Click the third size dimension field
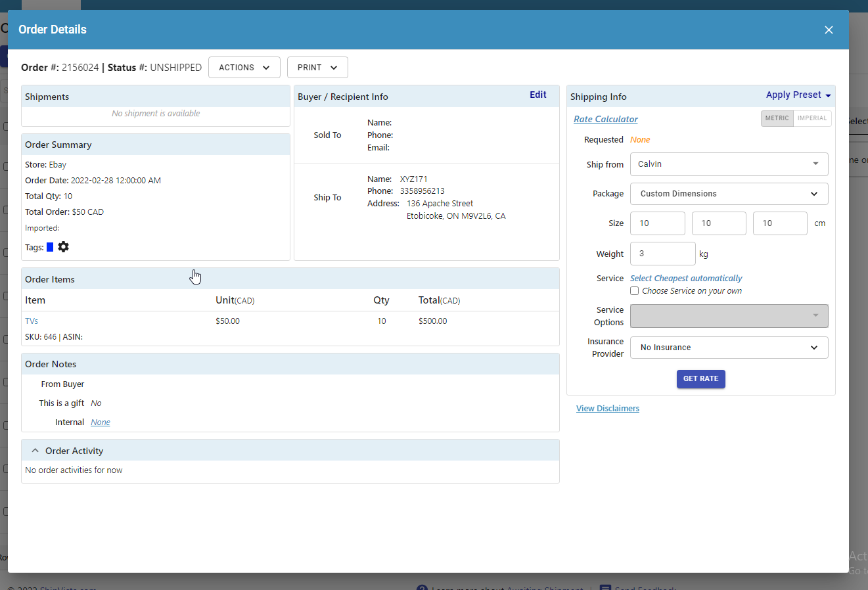This screenshot has height=590, width=868. click(780, 223)
